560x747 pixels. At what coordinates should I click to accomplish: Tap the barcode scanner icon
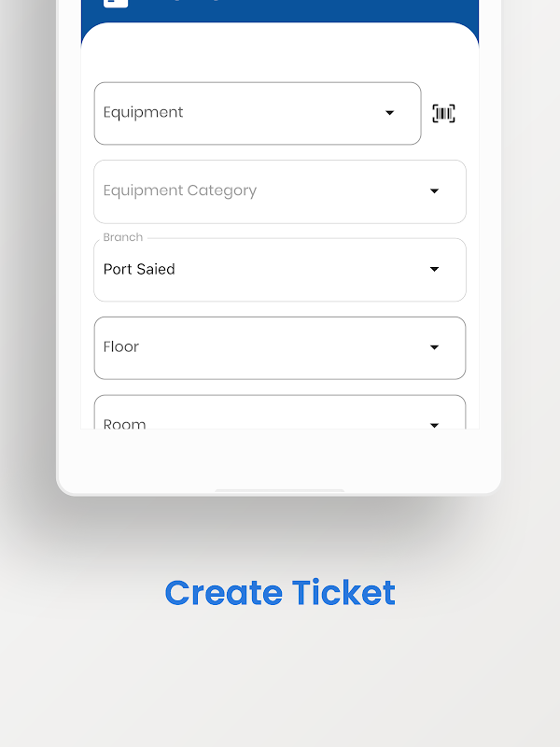(443, 114)
